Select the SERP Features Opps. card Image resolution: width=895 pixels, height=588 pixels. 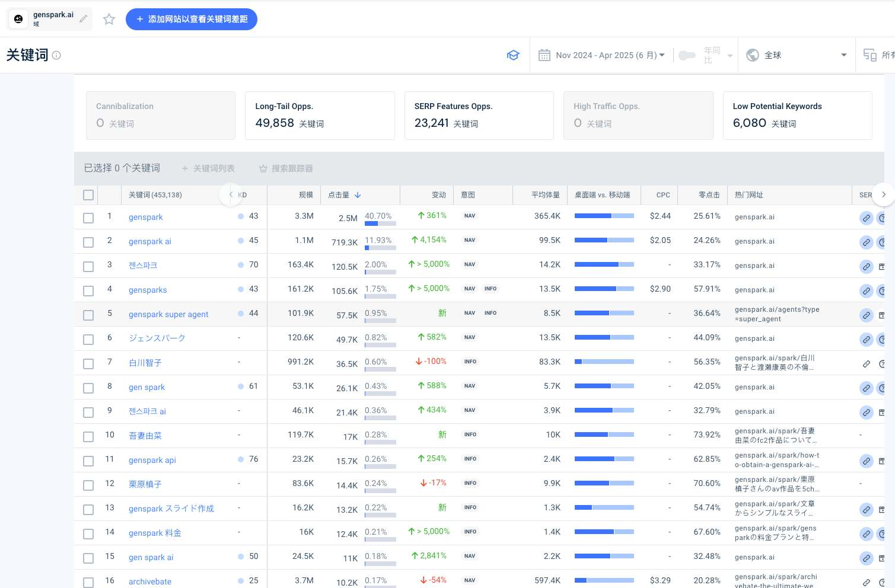(479, 116)
